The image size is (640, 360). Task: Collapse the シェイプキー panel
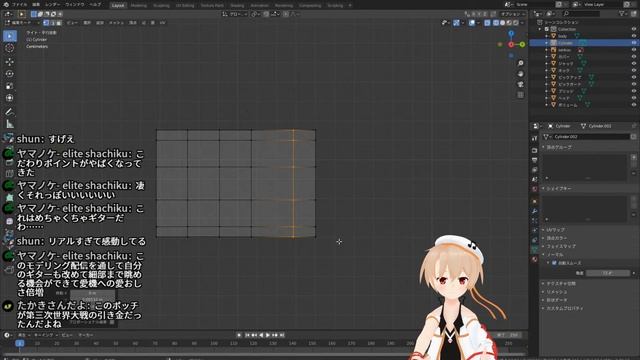[x=543, y=189]
